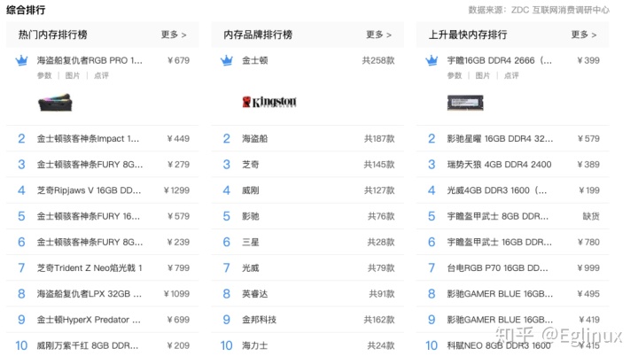Image resolution: width=638 pixels, height=364 pixels.
Task: Open 海盗船复仇者RGB PRO product link
Action: pyautogui.click(x=89, y=60)
